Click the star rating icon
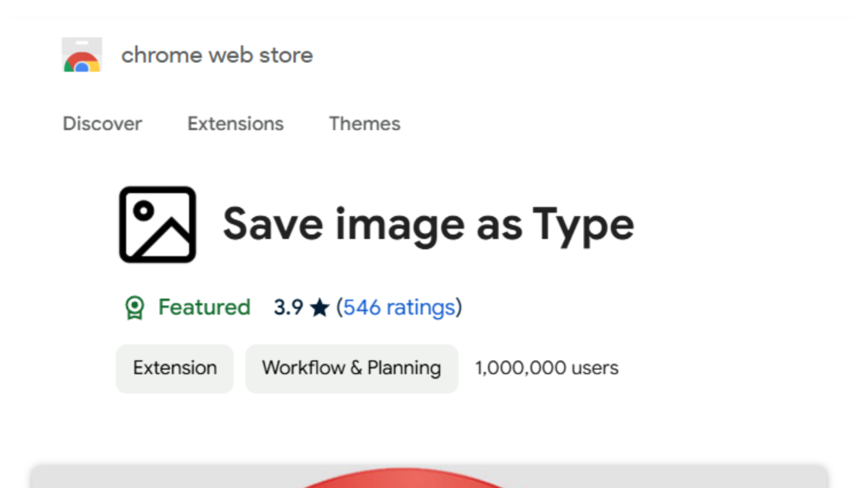Image resolution: width=868 pixels, height=488 pixels. (320, 307)
